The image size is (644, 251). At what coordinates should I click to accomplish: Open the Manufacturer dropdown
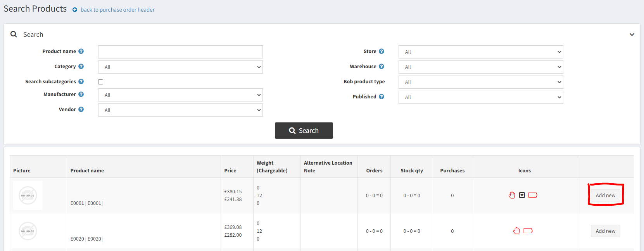180,95
